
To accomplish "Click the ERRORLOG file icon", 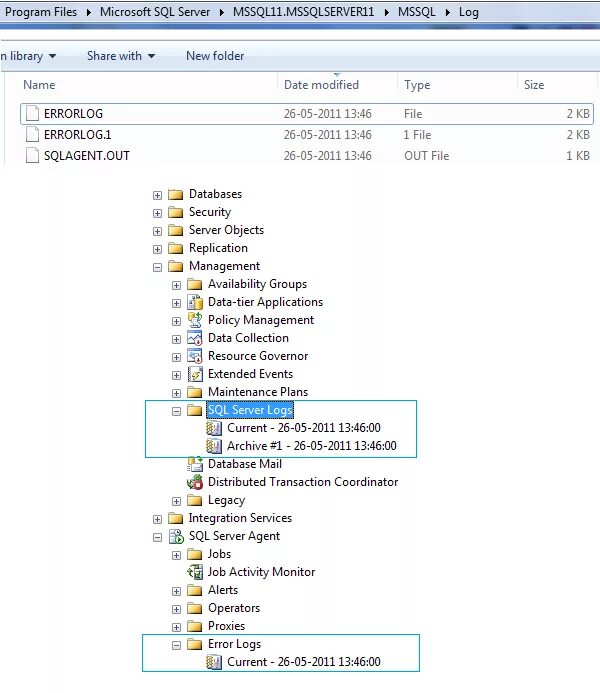I will [x=32, y=114].
